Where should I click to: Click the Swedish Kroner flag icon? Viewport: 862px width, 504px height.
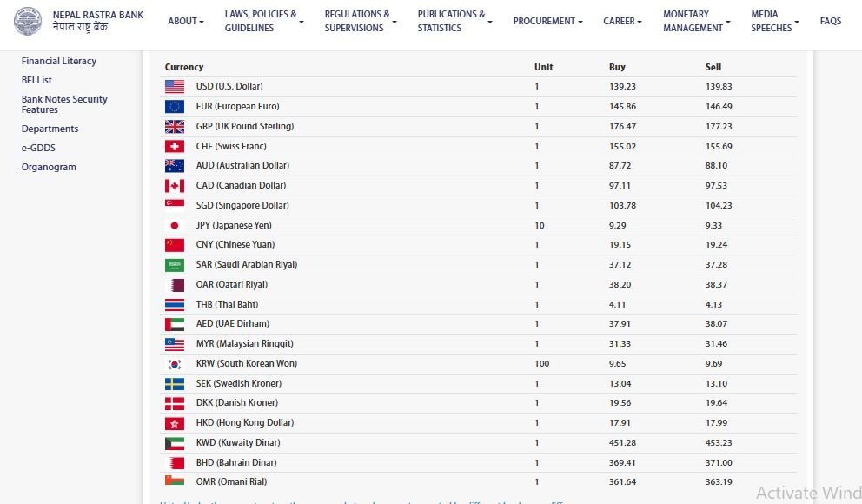pyautogui.click(x=175, y=384)
